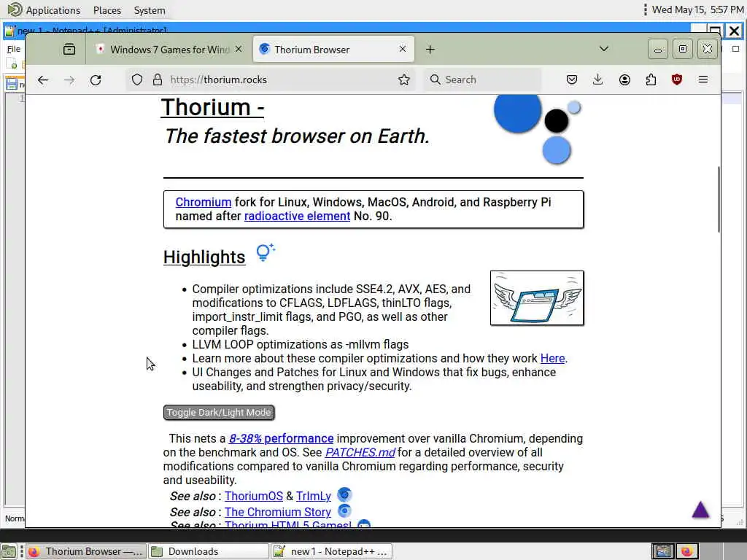View site security padlock info
Image resolution: width=747 pixels, height=560 pixels.
coord(158,79)
